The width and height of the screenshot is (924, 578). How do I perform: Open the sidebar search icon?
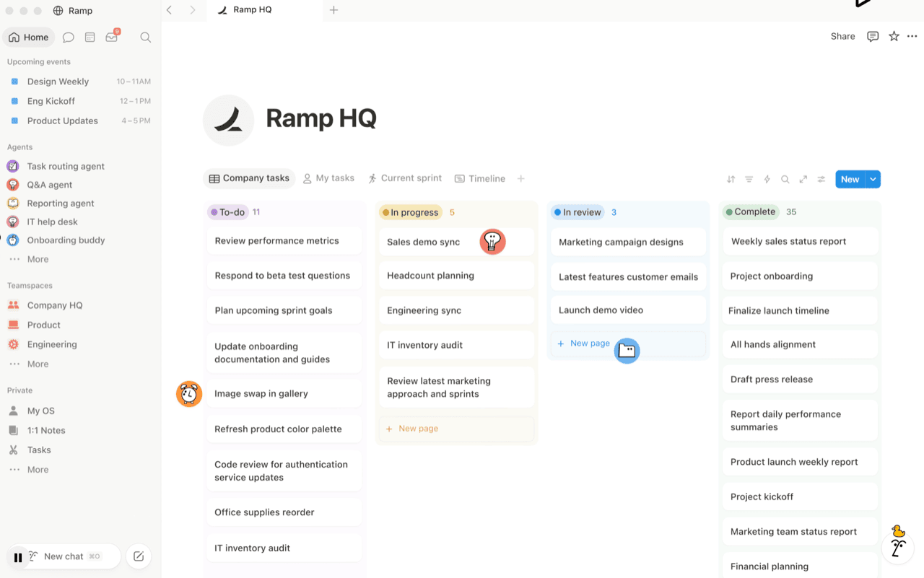pos(145,38)
